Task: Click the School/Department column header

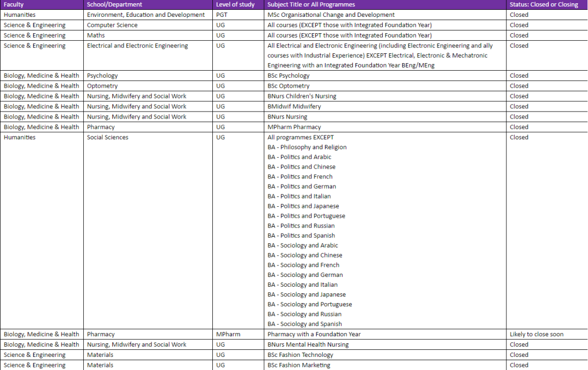Action: coord(114,4)
